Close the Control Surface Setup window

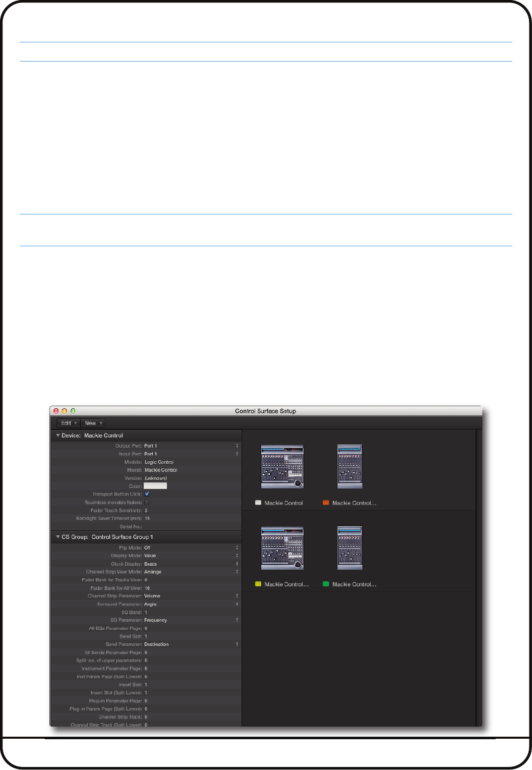tap(56, 411)
